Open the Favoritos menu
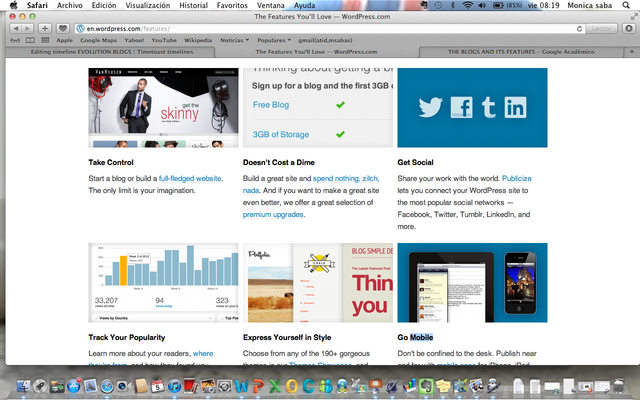Viewport: 640px width, 400px height. (x=232, y=5)
